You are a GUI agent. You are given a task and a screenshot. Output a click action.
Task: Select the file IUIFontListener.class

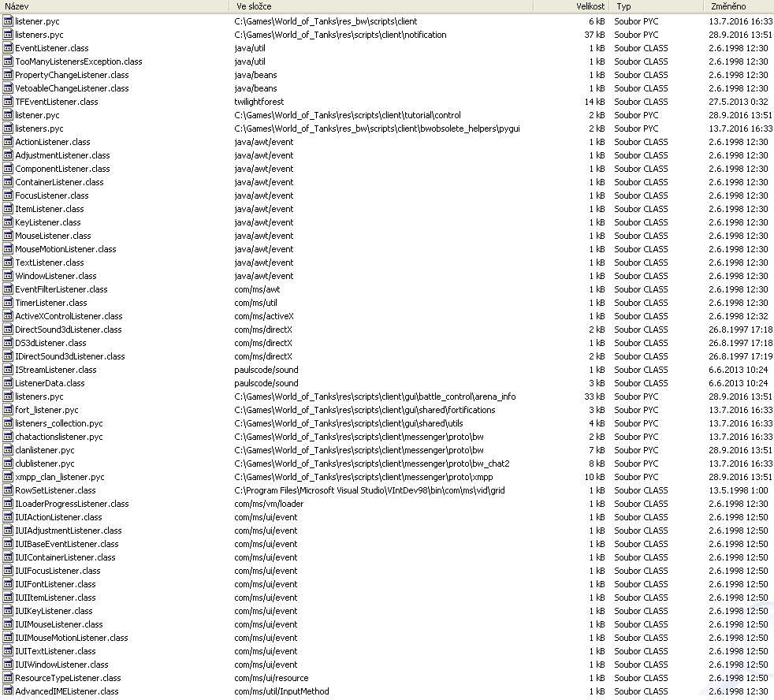click(x=55, y=584)
